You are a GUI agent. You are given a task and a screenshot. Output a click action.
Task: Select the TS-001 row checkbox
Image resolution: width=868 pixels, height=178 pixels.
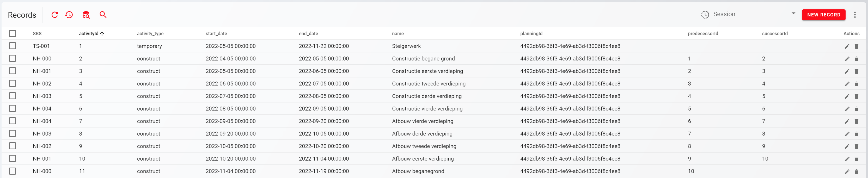coord(13,46)
